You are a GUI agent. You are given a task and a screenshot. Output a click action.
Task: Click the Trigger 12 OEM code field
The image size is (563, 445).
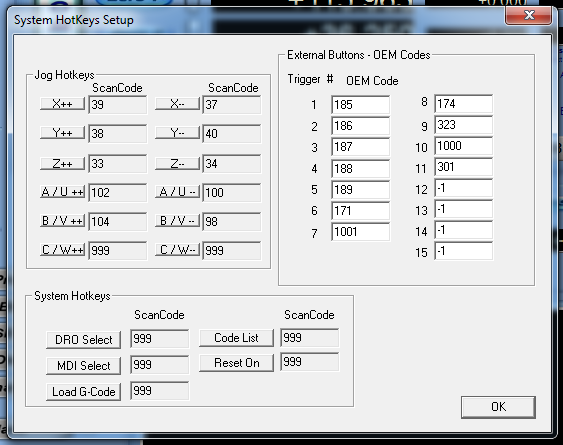click(x=464, y=188)
